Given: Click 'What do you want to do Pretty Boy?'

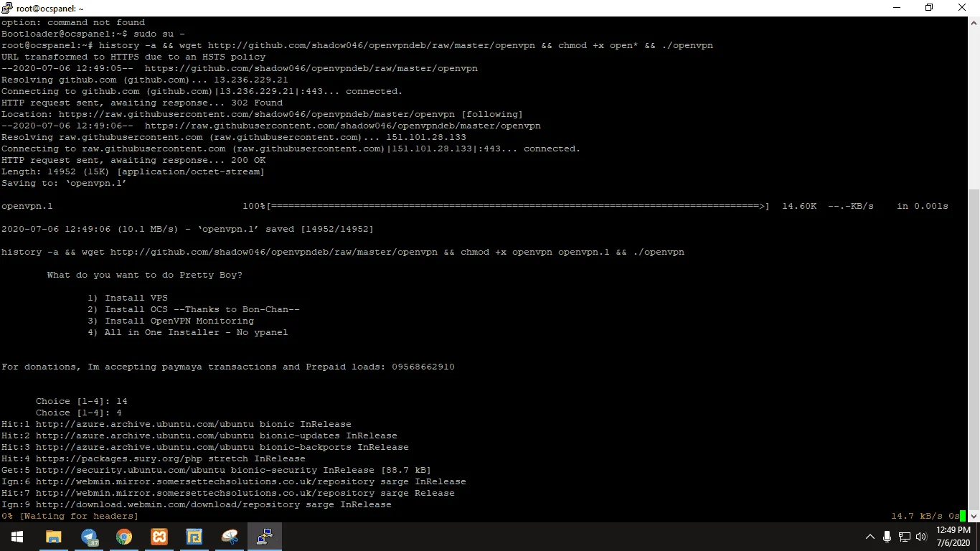Looking at the screenshot, I should (145, 275).
